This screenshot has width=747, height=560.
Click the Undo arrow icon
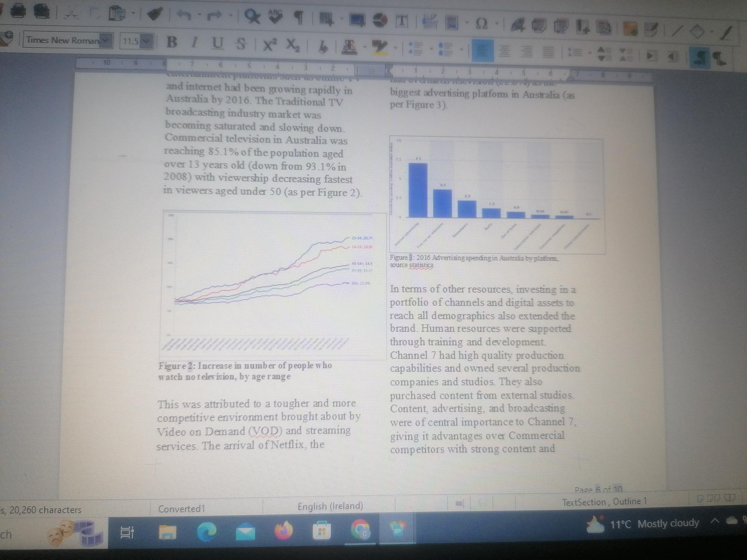tap(184, 15)
